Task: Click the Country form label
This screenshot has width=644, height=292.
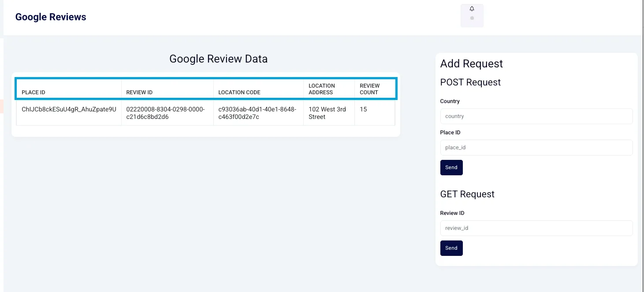Action: tap(450, 101)
